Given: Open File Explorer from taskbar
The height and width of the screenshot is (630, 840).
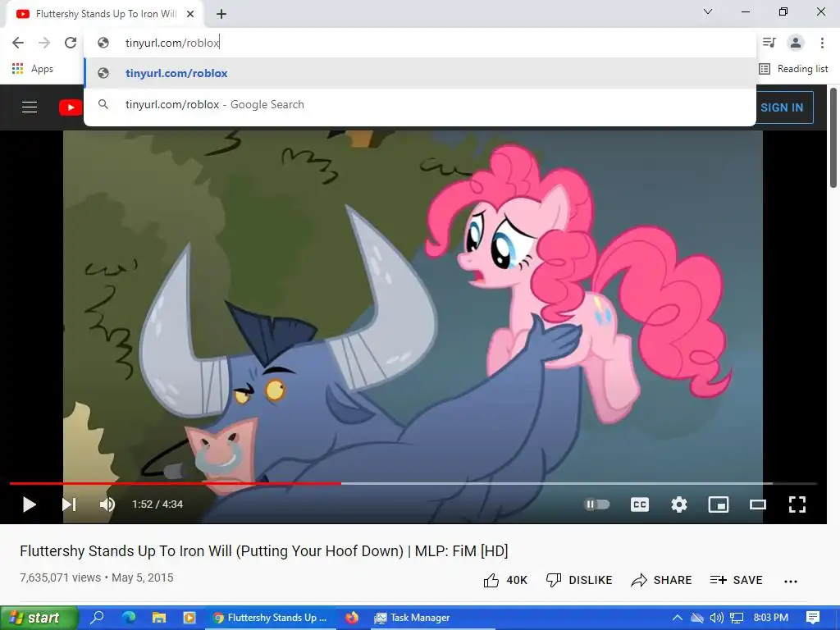Looking at the screenshot, I should point(159,618).
